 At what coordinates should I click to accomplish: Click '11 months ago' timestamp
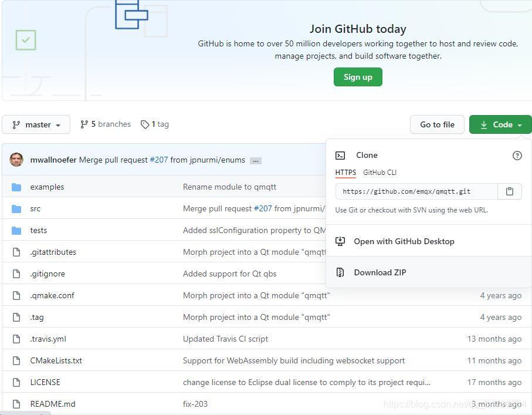[494, 361]
